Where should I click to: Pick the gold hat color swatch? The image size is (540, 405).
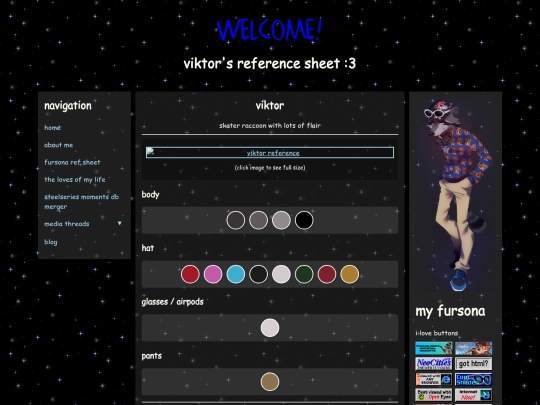pos(350,274)
